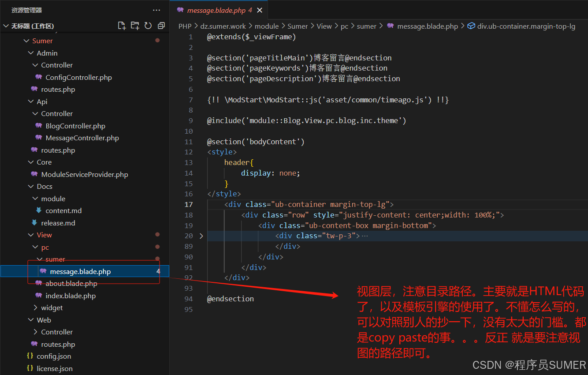Open BlogController.php in the tree

(x=75, y=126)
